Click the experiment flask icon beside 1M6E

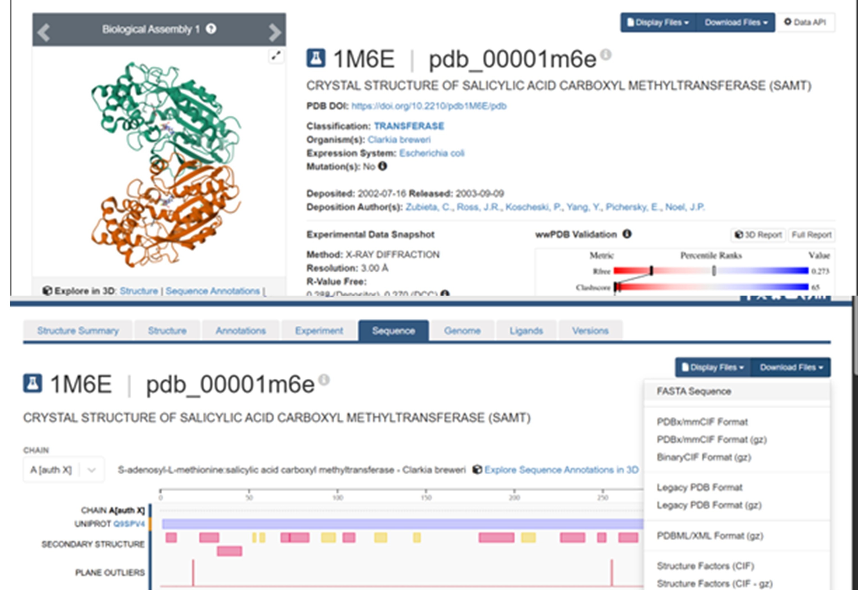(316, 58)
